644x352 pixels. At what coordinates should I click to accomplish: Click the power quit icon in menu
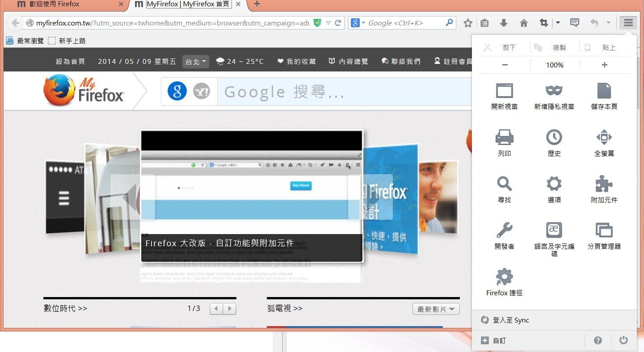[623, 340]
